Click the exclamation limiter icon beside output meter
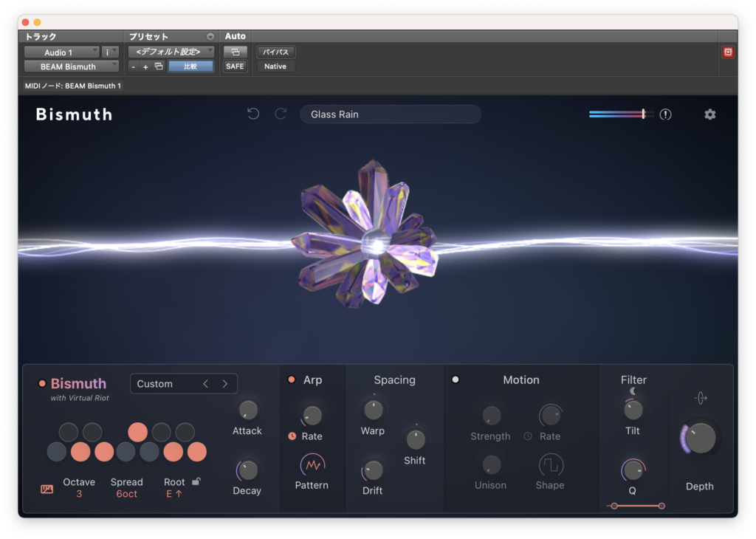Image resolution: width=756 pixels, height=539 pixels. tap(665, 114)
